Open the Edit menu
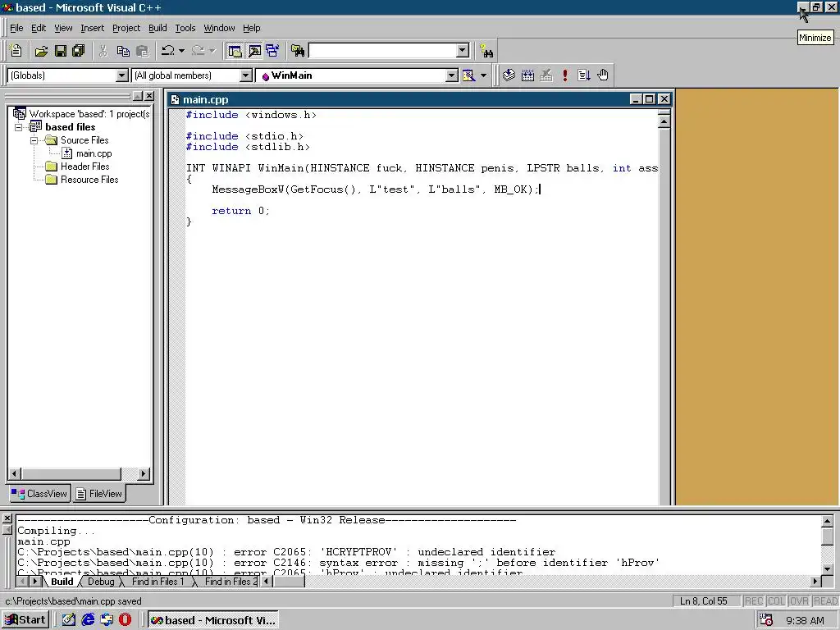This screenshot has width=840, height=630. (x=39, y=28)
